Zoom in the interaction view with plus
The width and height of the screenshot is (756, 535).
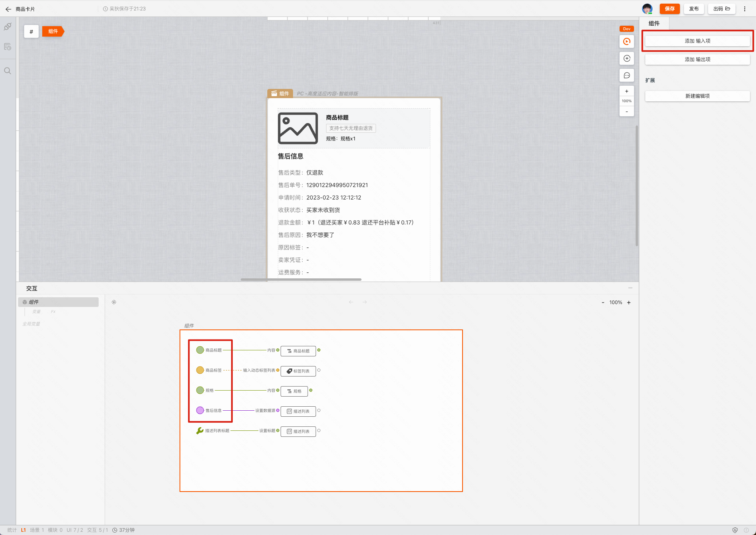click(629, 302)
